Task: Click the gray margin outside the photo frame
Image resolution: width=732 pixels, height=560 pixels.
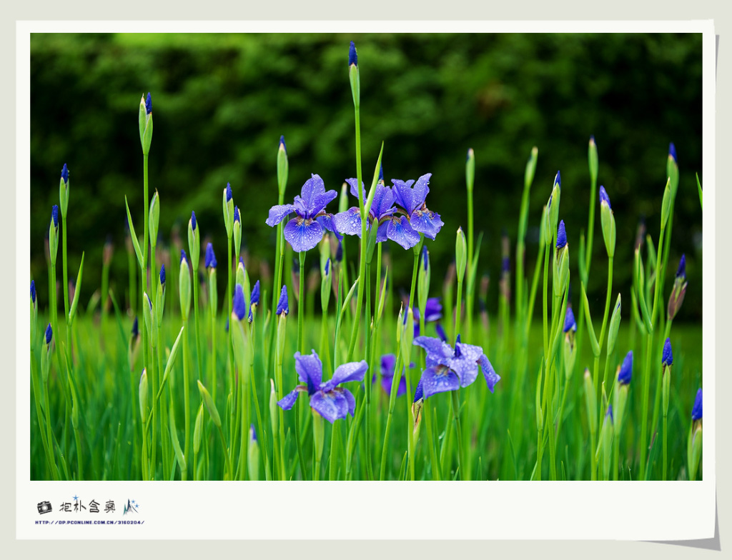Action: tap(7, 286)
